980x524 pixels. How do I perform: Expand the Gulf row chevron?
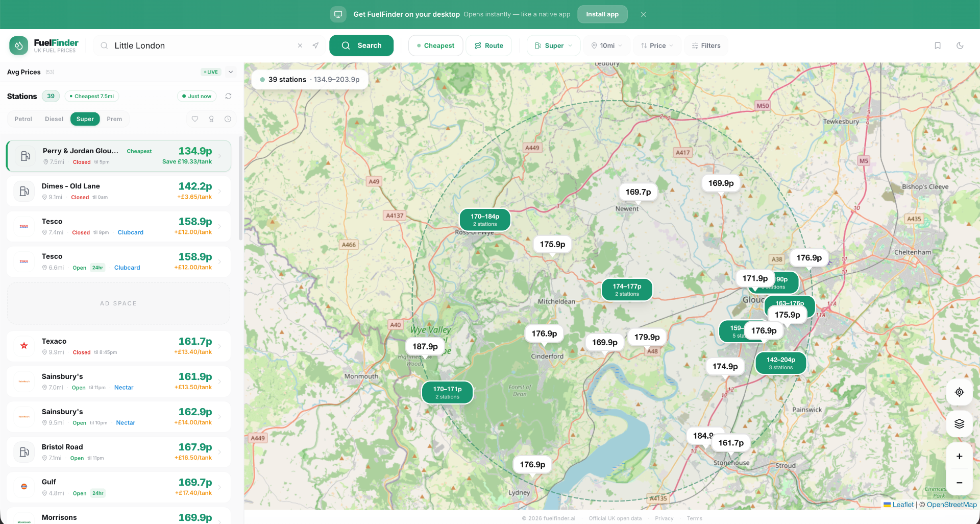click(220, 487)
